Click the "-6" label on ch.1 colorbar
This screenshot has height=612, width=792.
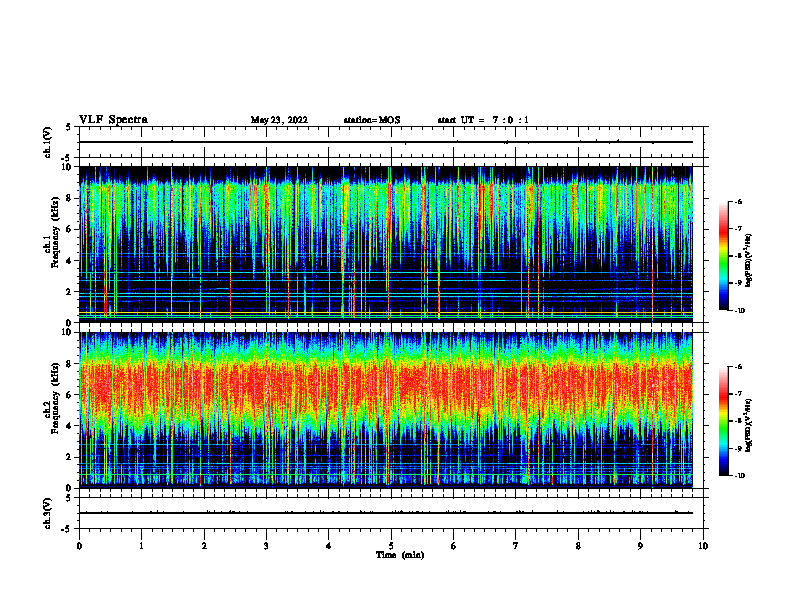pyautogui.click(x=737, y=202)
